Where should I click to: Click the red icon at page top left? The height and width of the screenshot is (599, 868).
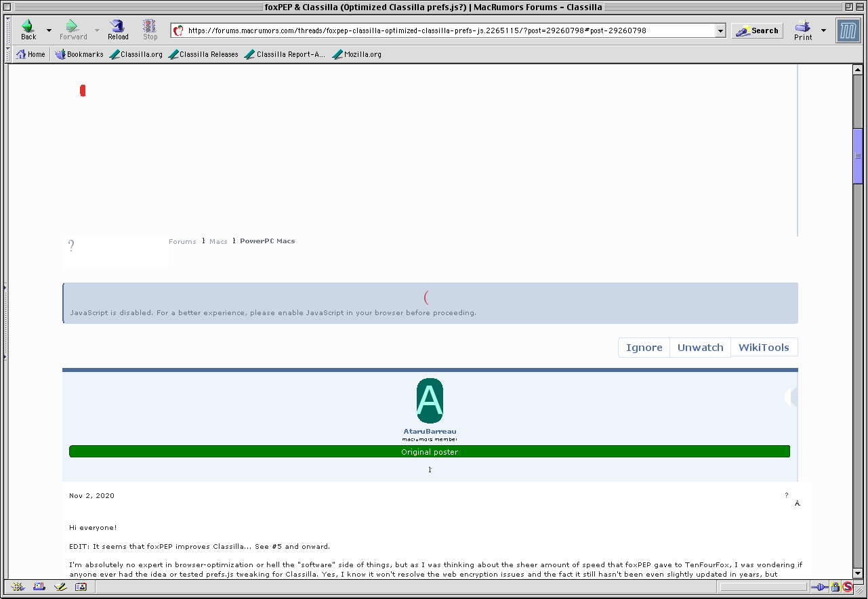click(83, 91)
